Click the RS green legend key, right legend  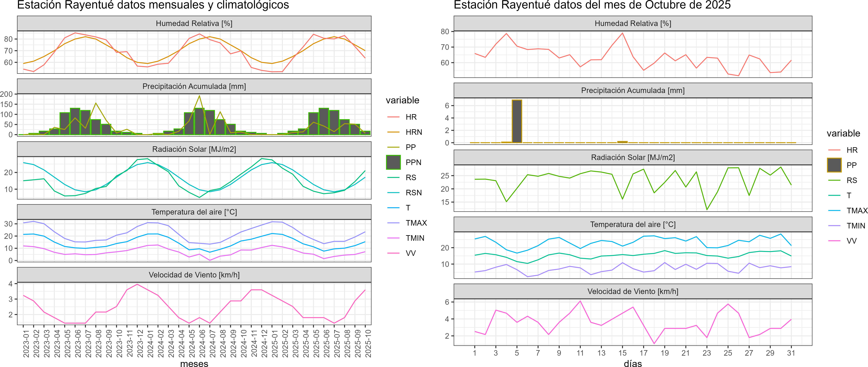click(x=834, y=181)
